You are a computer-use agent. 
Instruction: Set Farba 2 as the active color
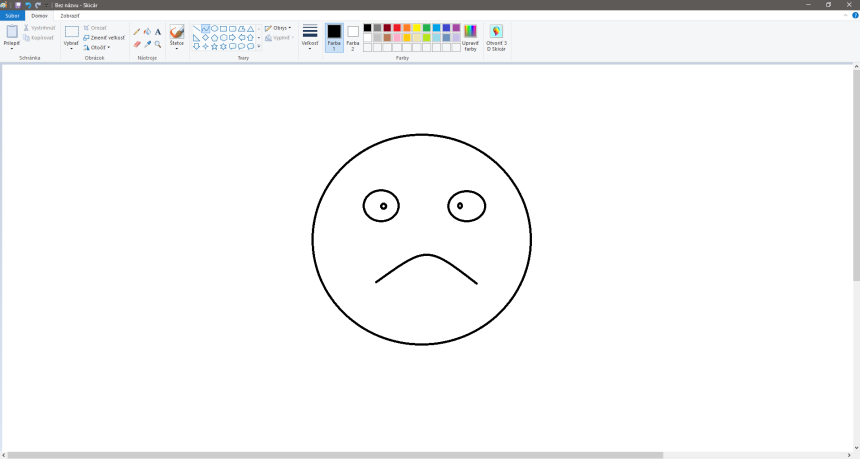[x=353, y=37]
